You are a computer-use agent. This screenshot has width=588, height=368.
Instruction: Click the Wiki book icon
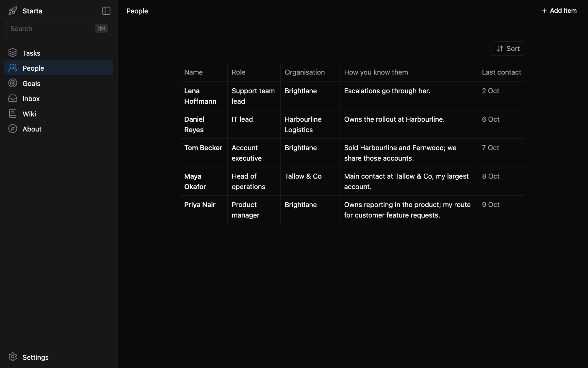tap(13, 114)
